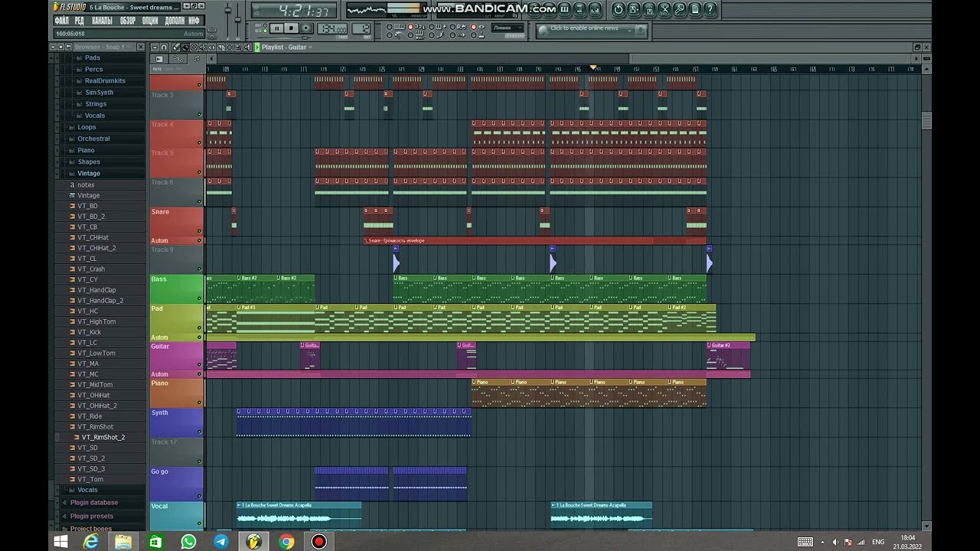The height and width of the screenshot is (551, 980).
Task: Open the ОПЦИИ menu
Action: click(x=151, y=21)
